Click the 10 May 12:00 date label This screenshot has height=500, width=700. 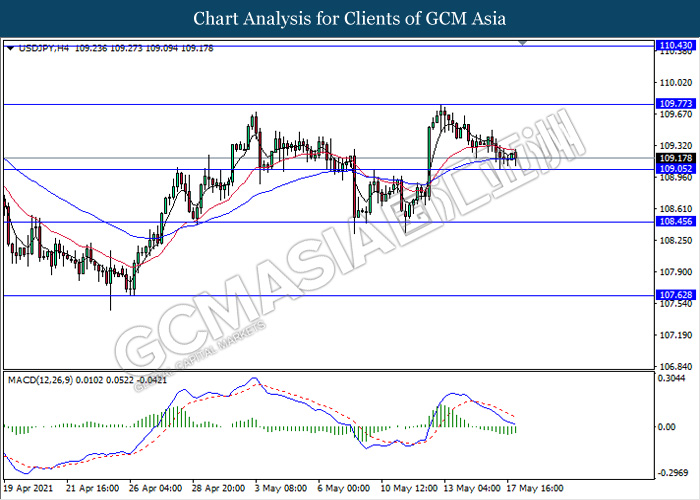pos(409,488)
